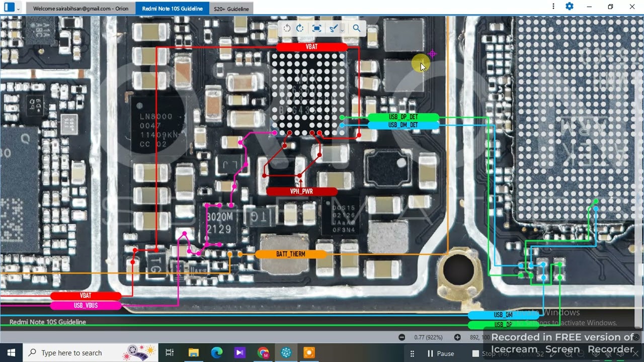Open the drawing tool options arrow
The image size is (644, 362).
tap(342, 30)
